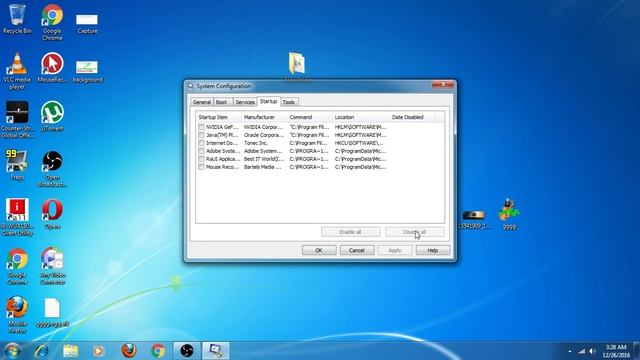
Task: Open the Boot tab
Action: coord(222,102)
